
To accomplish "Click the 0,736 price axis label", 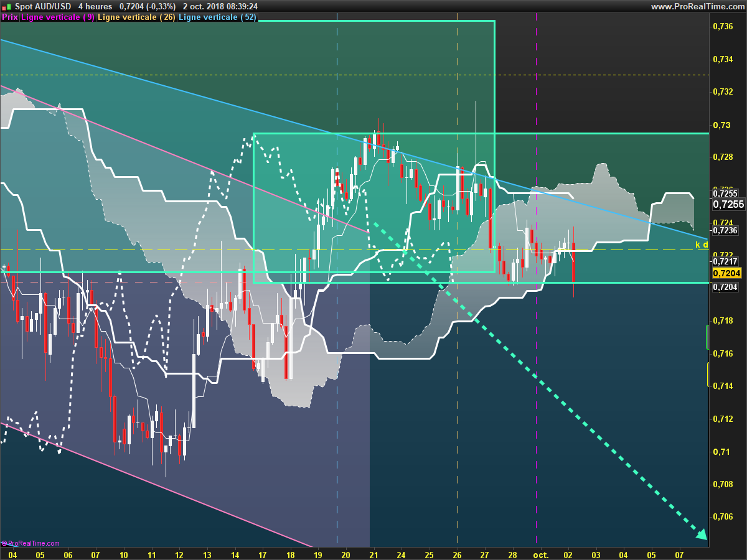I will tap(722, 26).
